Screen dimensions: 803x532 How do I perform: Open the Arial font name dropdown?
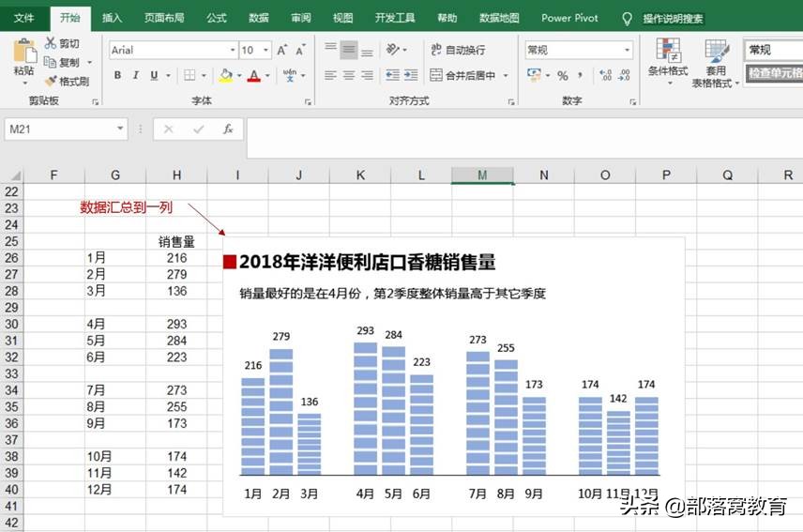(233, 50)
